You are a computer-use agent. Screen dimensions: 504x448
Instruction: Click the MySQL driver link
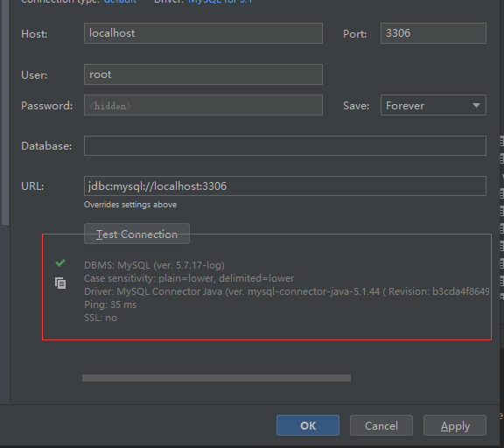point(220,2)
